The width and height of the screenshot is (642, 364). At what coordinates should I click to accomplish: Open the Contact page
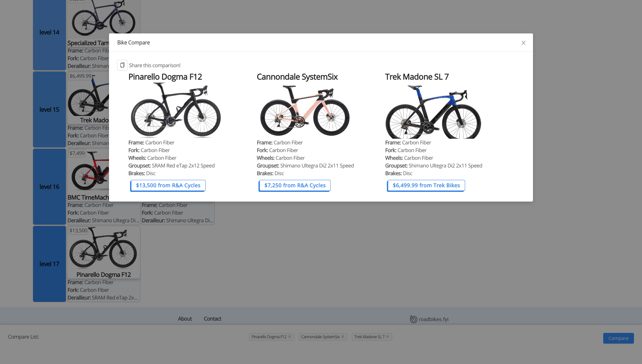(212, 319)
